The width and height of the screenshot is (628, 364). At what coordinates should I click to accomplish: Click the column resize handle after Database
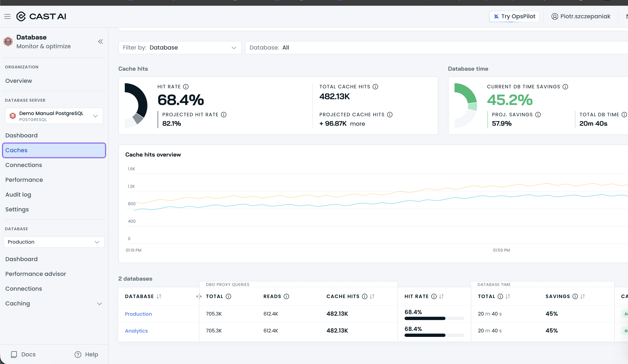click(199, 296)
